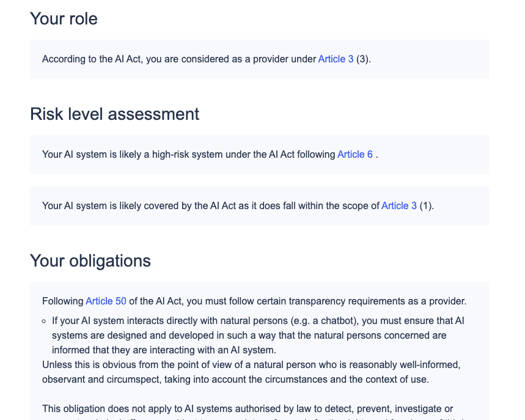Image resolution: width=525 pixels, height=420 pixels.
Task: Click the paragraph starting "This obligation does not apply"
Action: [248, 408]
